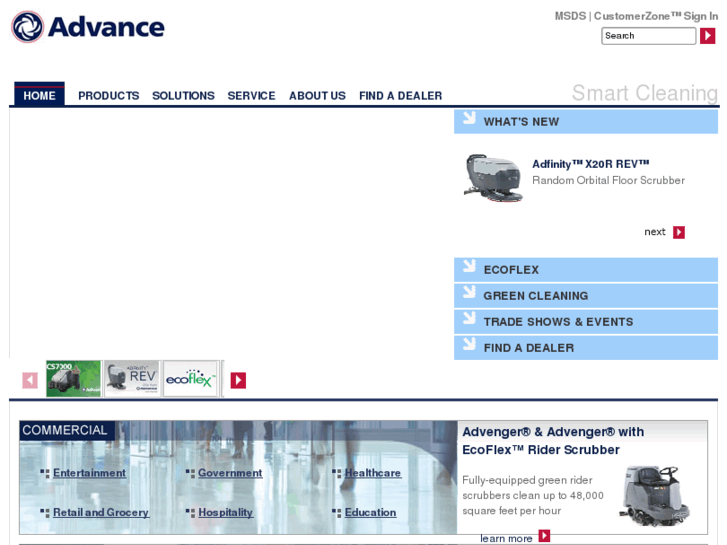Open the Education link
Screen dimensions: 727x545
[370, 513]
